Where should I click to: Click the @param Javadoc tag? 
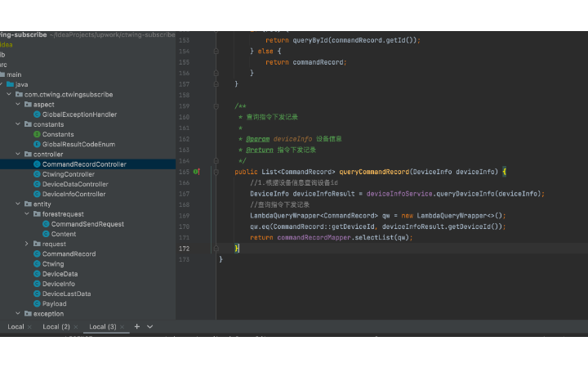click(x=257, y=139)
